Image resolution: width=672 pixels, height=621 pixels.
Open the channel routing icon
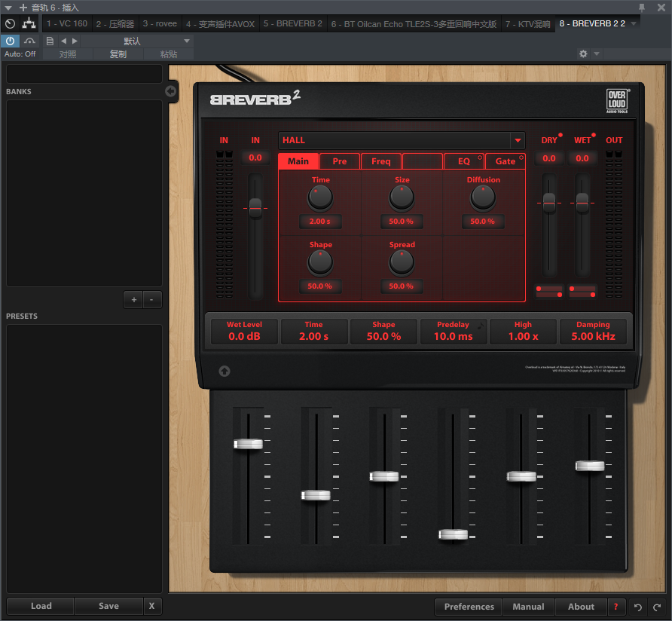click(29, 23)
